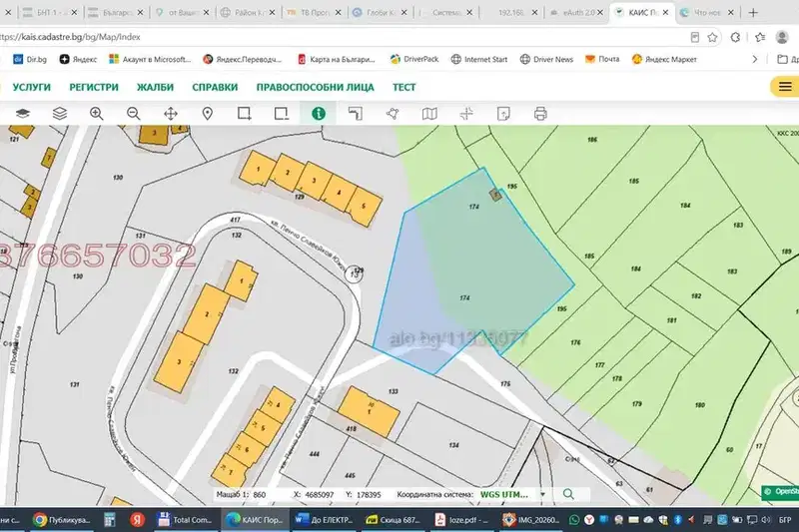
Task: Open the Яндекс Маркет bookmark
Action: point(664,59)
